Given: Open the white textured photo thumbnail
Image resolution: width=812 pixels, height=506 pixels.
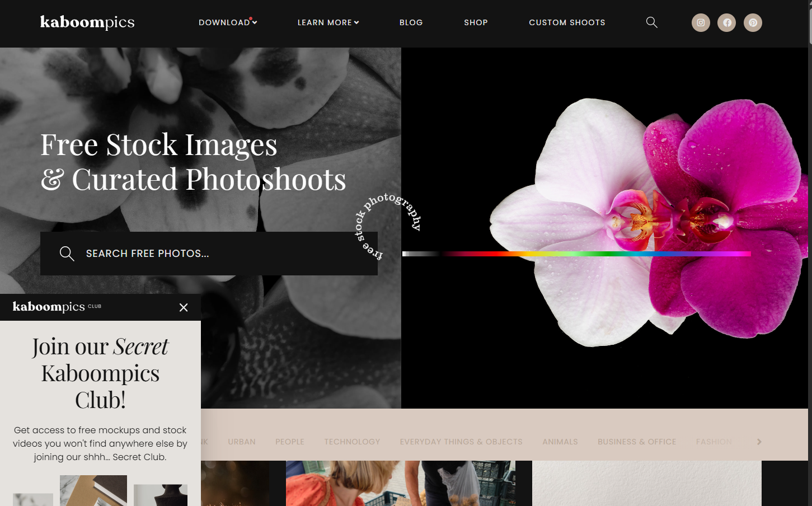Looking at the screenshot, I should pos(647,483).
